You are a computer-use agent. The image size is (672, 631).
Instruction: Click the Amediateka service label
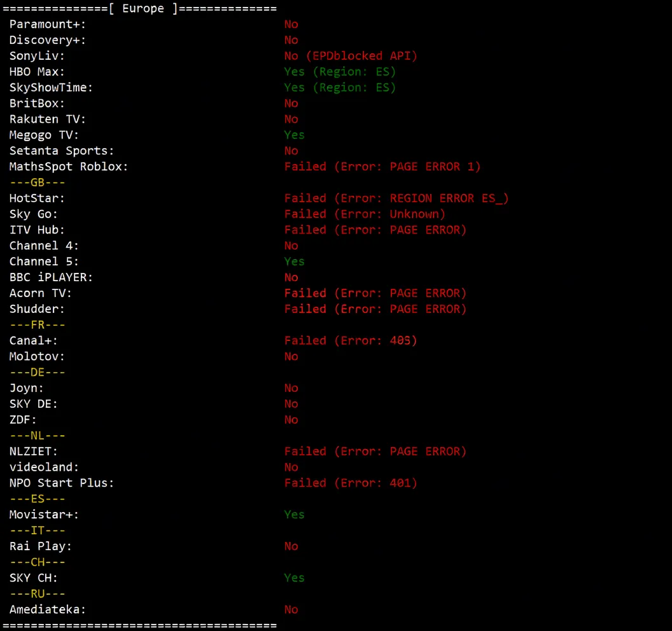click(48, 609)
